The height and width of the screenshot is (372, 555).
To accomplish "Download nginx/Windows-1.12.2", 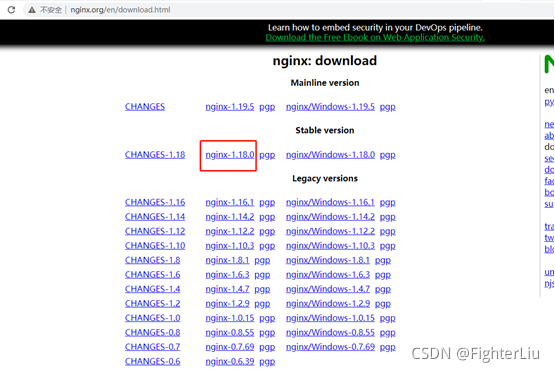I will [330, 231].
